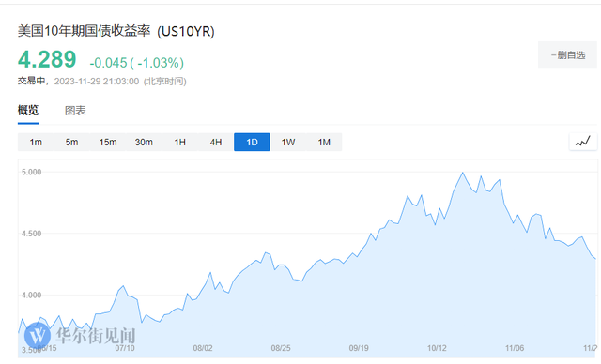
Task: Click the chart peak near 5.000
Action: click(x=463, y=173)
